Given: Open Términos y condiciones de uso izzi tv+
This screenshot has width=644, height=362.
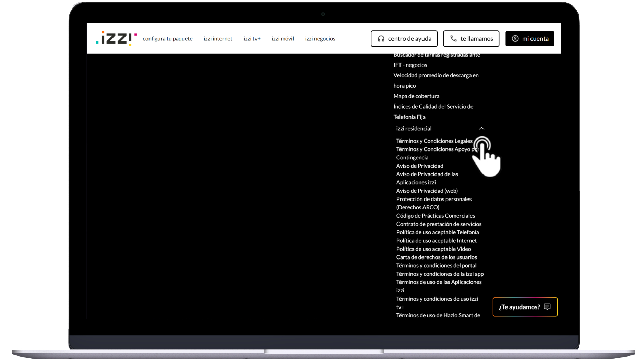Looking at the screenshot, I should tap(437, 303).
